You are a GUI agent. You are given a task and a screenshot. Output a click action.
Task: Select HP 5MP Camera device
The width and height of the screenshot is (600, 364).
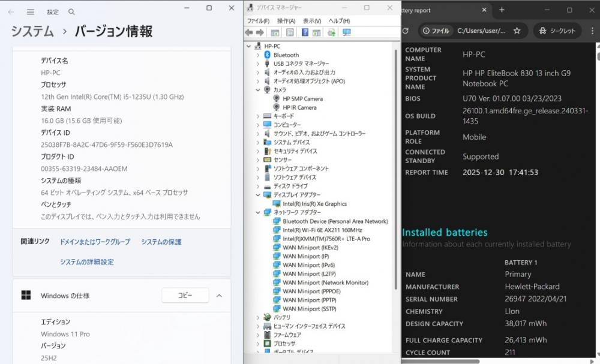pyautogui.click(x=302, y=99)
